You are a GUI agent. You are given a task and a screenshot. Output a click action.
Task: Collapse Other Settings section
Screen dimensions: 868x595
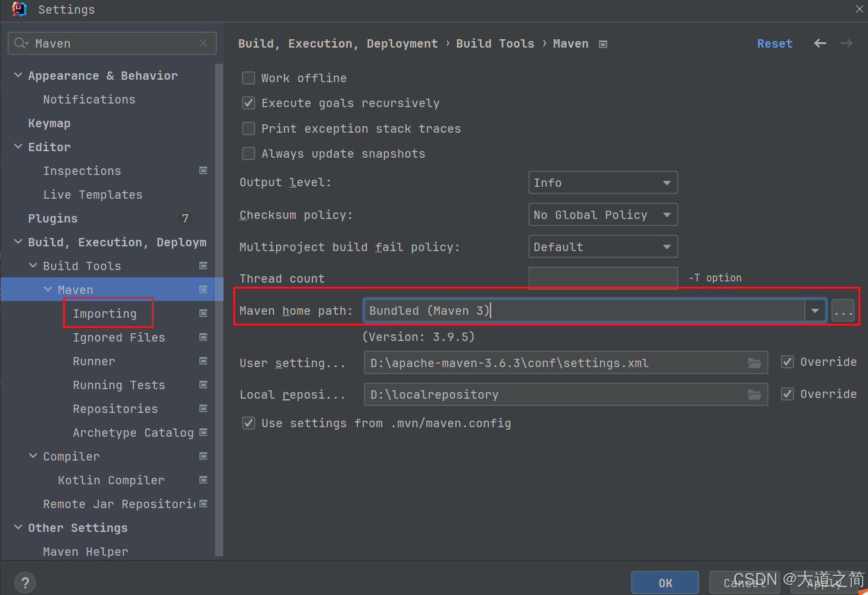(x=18, y=527)
